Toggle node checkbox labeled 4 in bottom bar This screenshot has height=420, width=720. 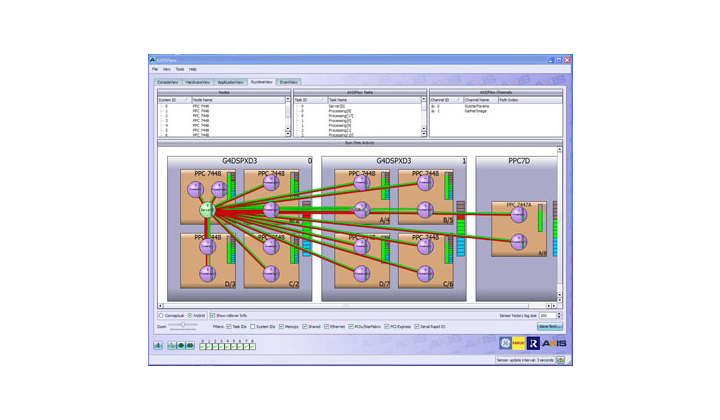[x=227, y=347]
